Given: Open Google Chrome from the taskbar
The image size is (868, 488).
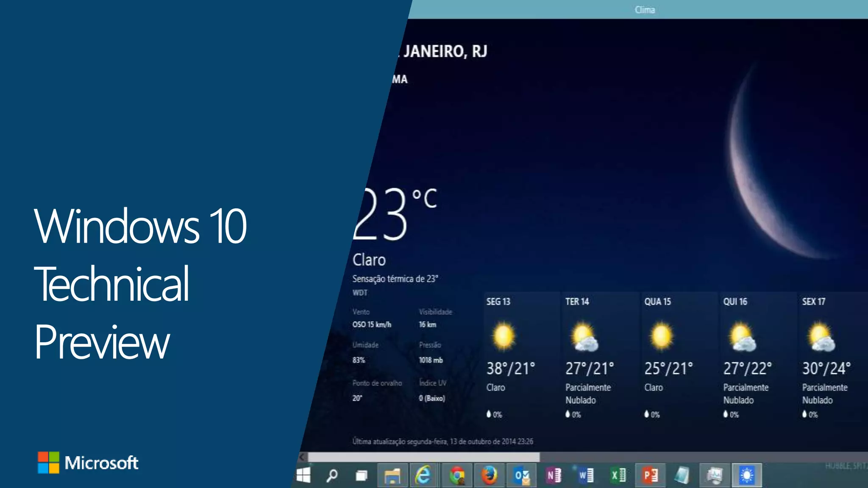Looking at the screenshot, I should click(x=457, y=475).
